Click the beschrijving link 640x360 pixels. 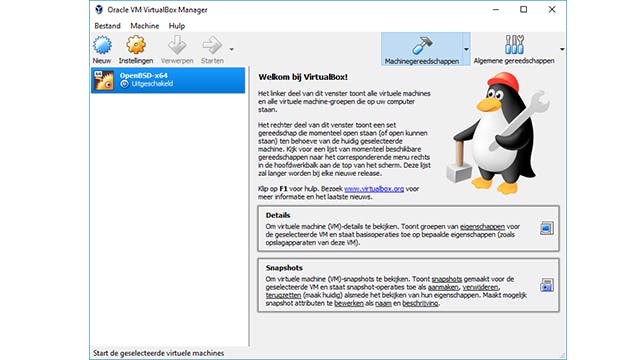click(x=420, y=303)
